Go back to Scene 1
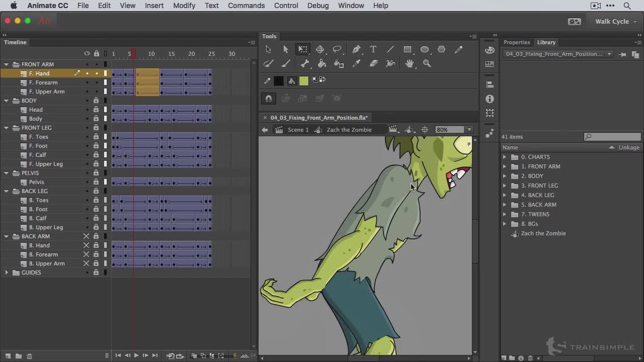This screenshot has width=644, height=362. click(298, 130)
